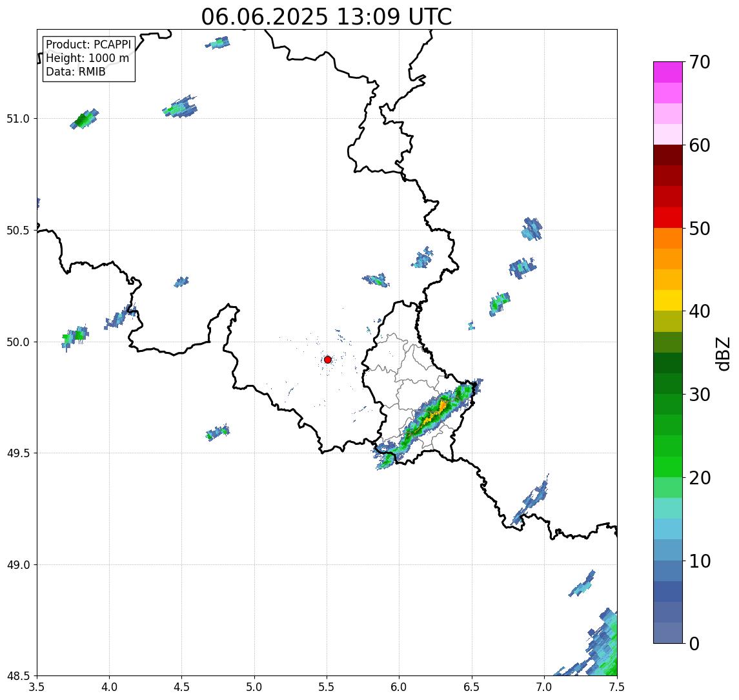Click the longitude axis label 3.5
Image resolution: width=739 pixels, height=700 pixels.
pos(37,687)
